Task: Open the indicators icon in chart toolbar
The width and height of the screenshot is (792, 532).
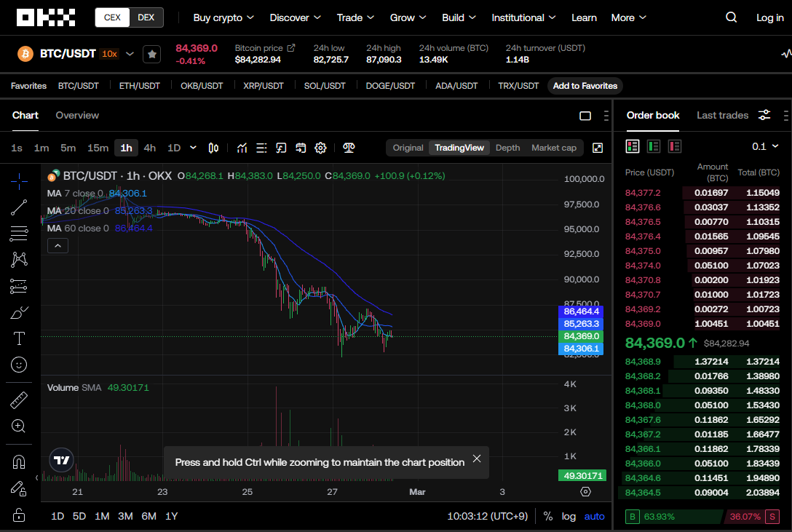Action: tap(242, 148)
